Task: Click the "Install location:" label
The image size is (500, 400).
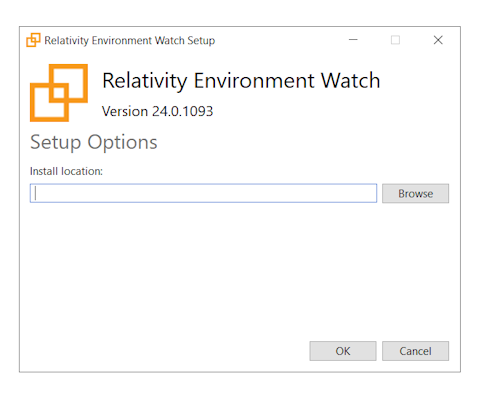Action: 66,171
